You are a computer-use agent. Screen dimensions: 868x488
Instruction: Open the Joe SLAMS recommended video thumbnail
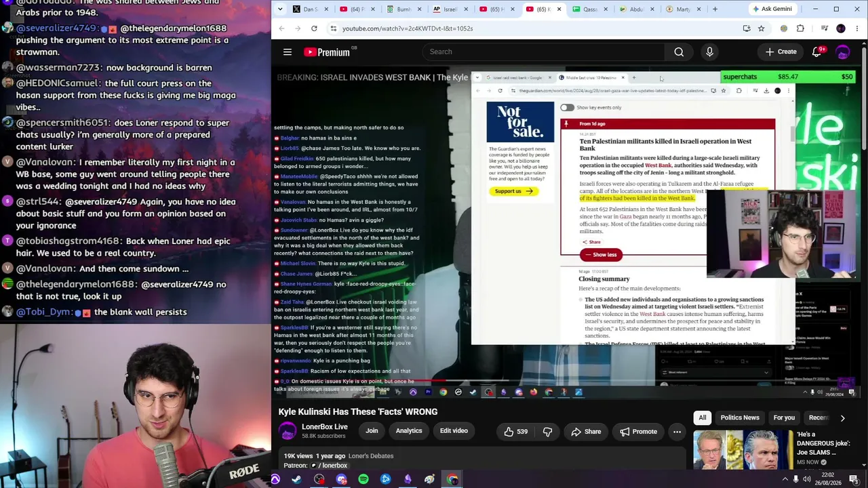tap(742, 451)
